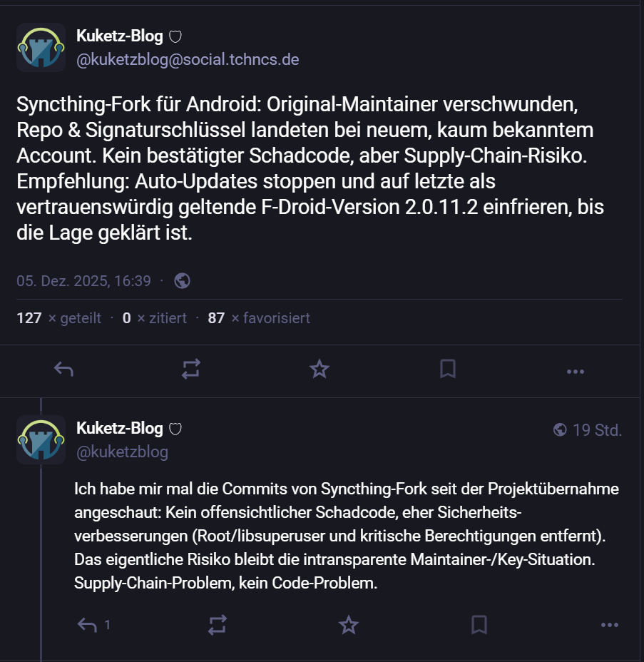Open the 19 Std. reply timestamp
The image size is (644, 662).
point(597,430)
